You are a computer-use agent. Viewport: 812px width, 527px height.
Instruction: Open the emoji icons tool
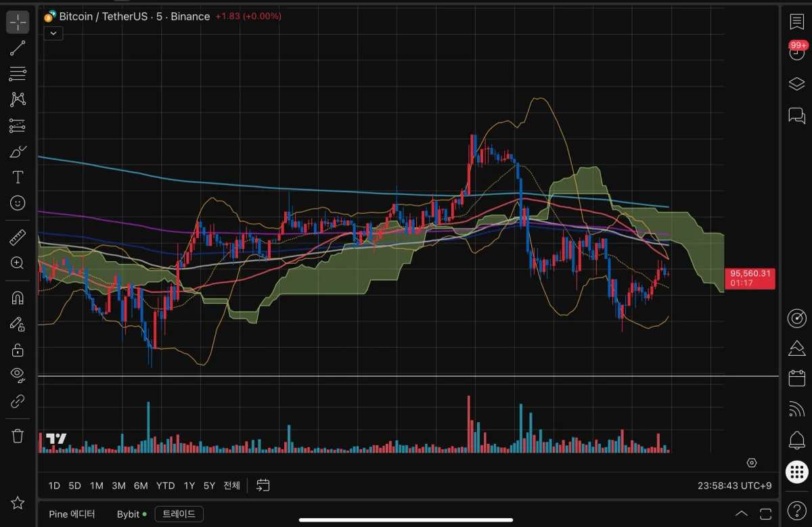point(18,203)
